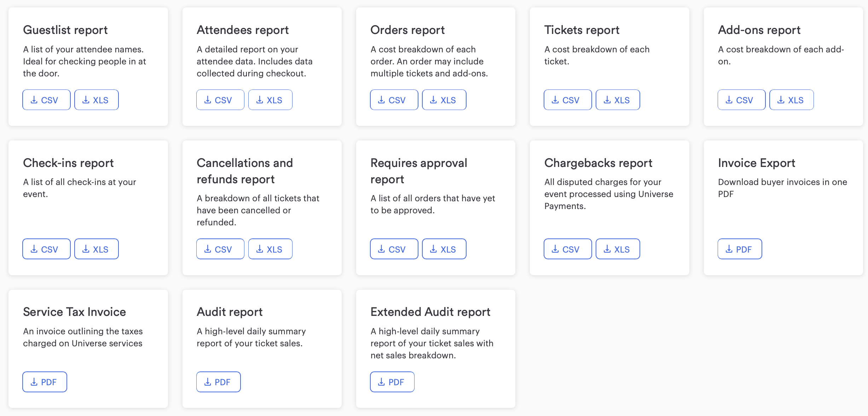
Task: Get Attendees report XLS file
Action: (270, 100)
